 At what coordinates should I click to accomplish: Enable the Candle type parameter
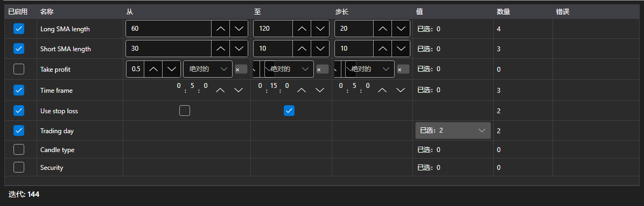[19, 150]
